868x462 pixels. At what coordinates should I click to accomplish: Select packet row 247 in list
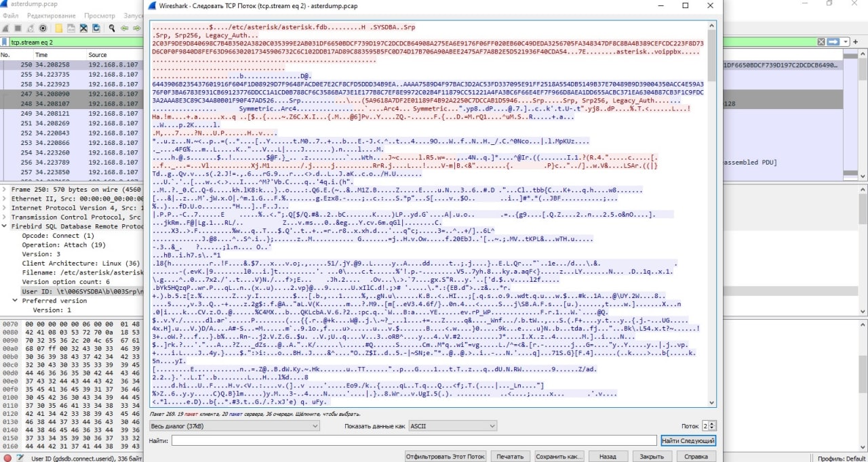point(71,93)
